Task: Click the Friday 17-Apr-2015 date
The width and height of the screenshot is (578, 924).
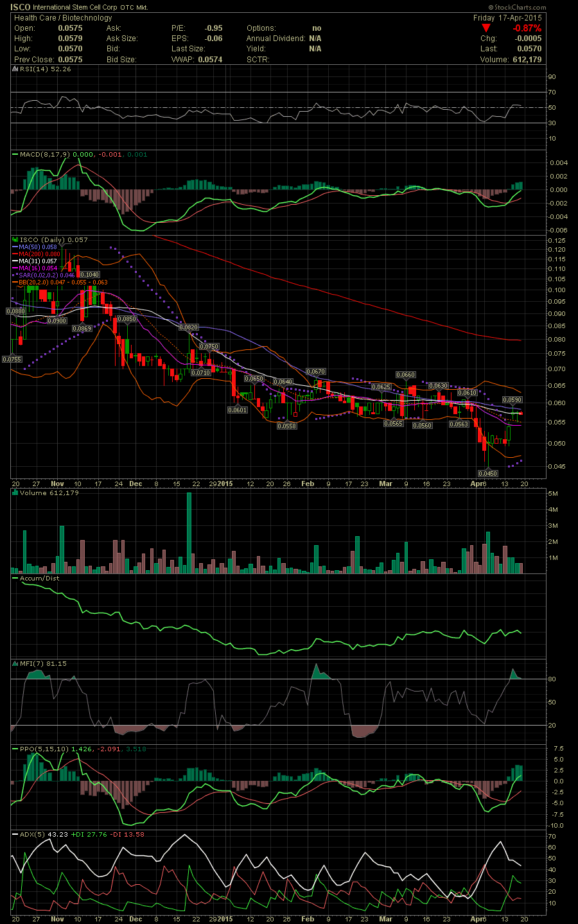Action: coord(507,18)
